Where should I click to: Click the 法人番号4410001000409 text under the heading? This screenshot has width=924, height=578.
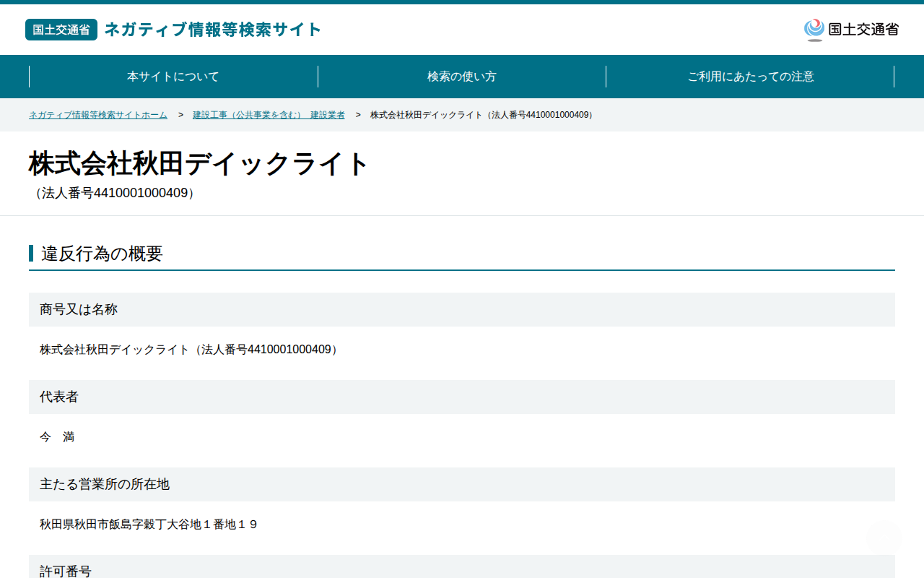115,194
